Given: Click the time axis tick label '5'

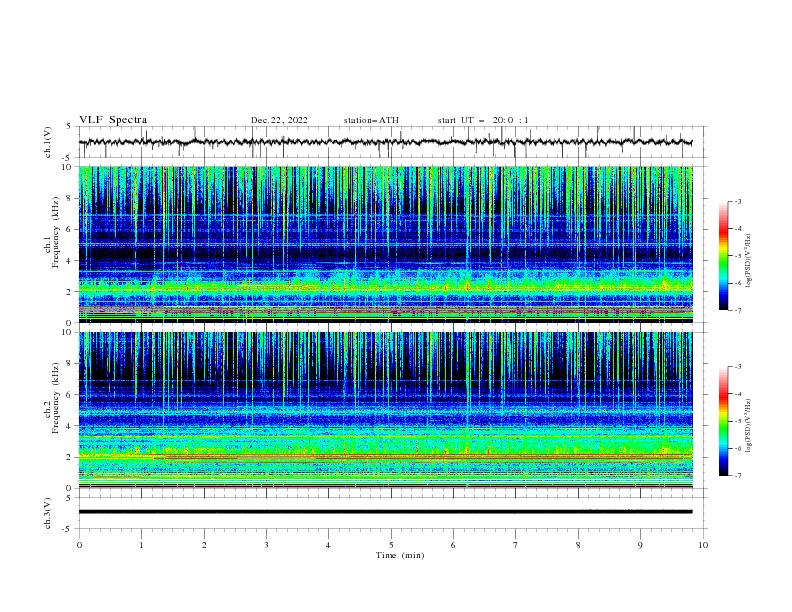Looking at the screenshot, I should [x=391, y=545].
